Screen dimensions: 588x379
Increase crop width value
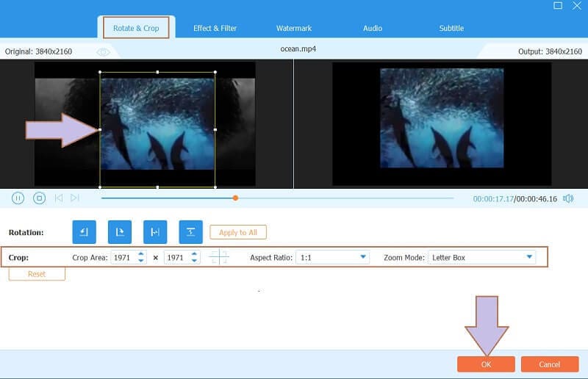141,254
